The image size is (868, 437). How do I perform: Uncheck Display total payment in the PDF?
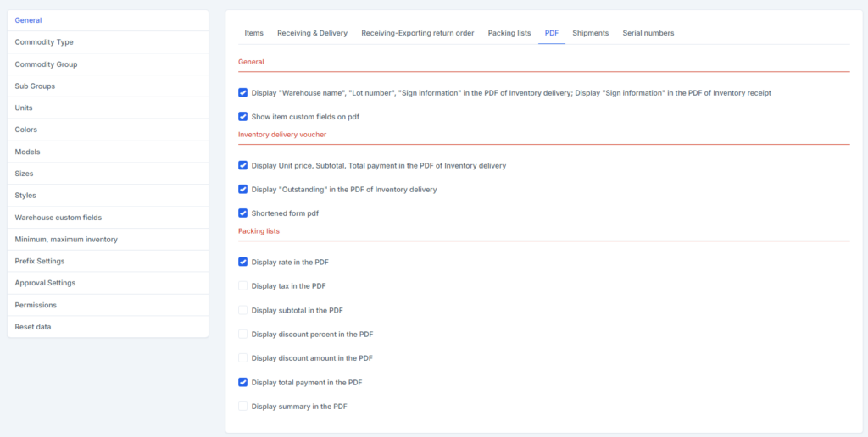coord(243,383)
